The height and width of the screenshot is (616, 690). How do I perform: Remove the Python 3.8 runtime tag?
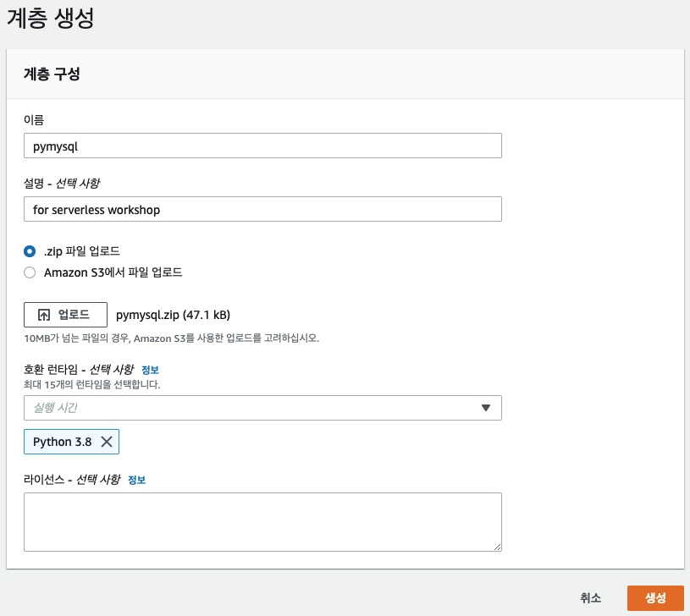tap(107, 442)
